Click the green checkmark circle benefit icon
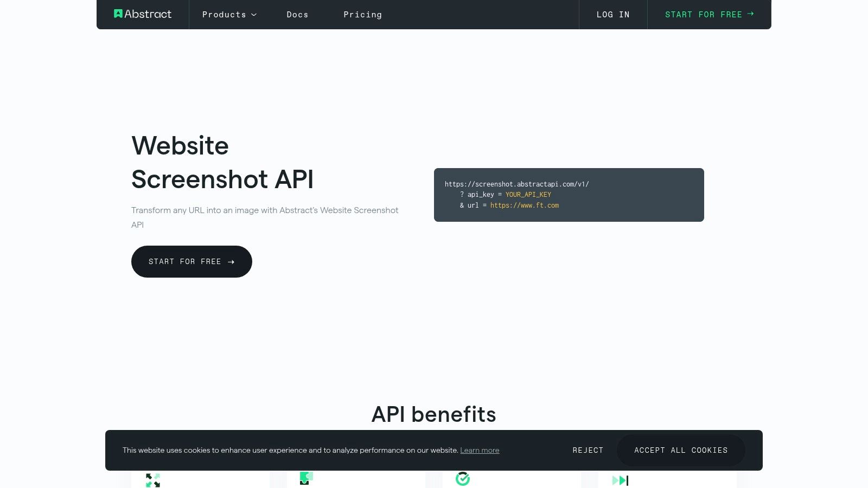868x488 pixels. pos(463,478)
